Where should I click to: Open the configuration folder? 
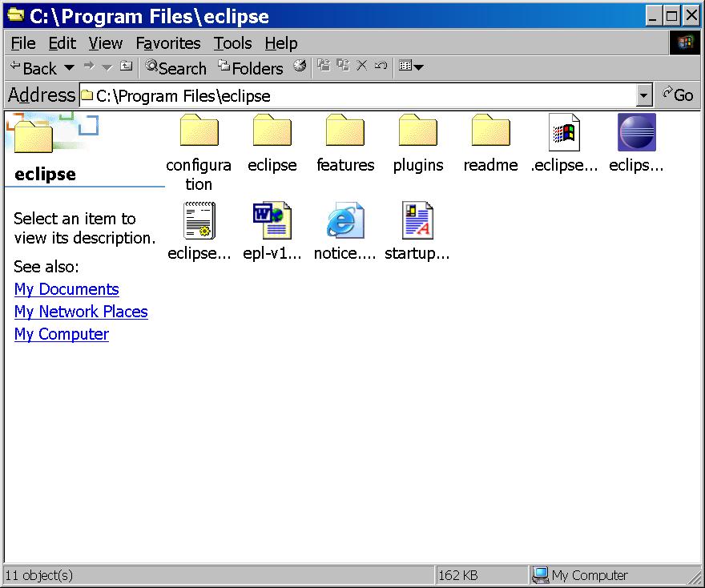point(199,132)
